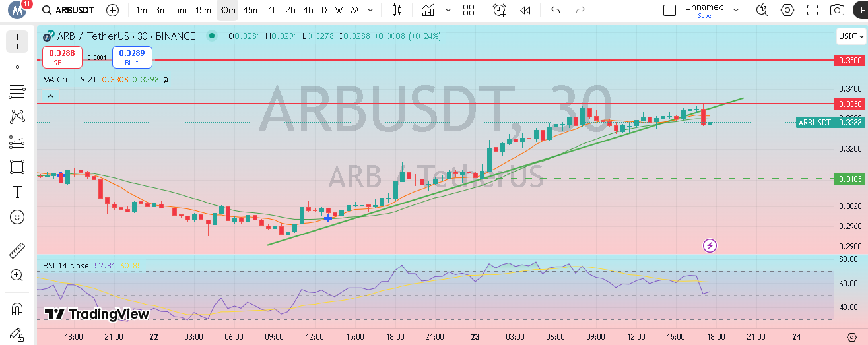Select the crosshair cursor tool
Image resolution: width=868 pixels, height=345 pixels.
17,42
